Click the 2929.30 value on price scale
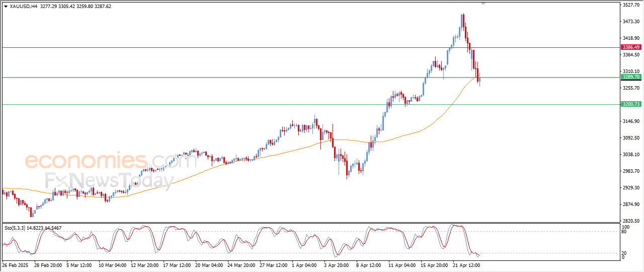This screenshot has height=272, width=644. (x=630, y=188)
